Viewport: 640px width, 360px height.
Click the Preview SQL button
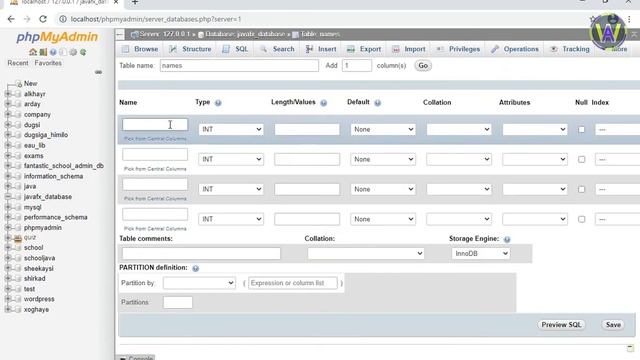tap(561, 325)
